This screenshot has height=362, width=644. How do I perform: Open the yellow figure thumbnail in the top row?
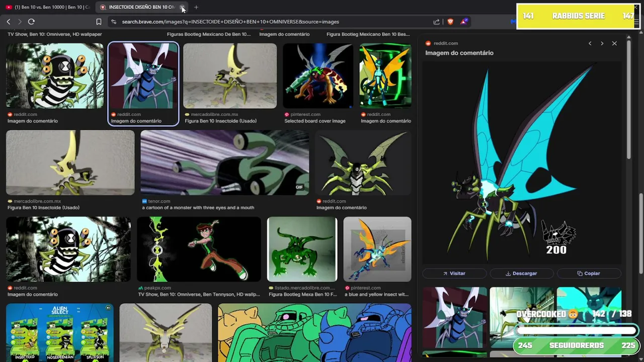pos(230,75)
